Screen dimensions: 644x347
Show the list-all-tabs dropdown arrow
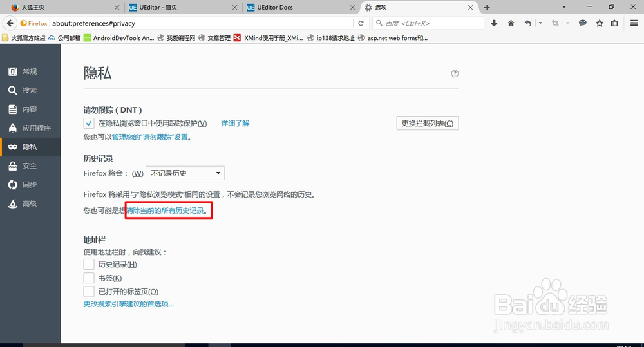pos(564,7)
